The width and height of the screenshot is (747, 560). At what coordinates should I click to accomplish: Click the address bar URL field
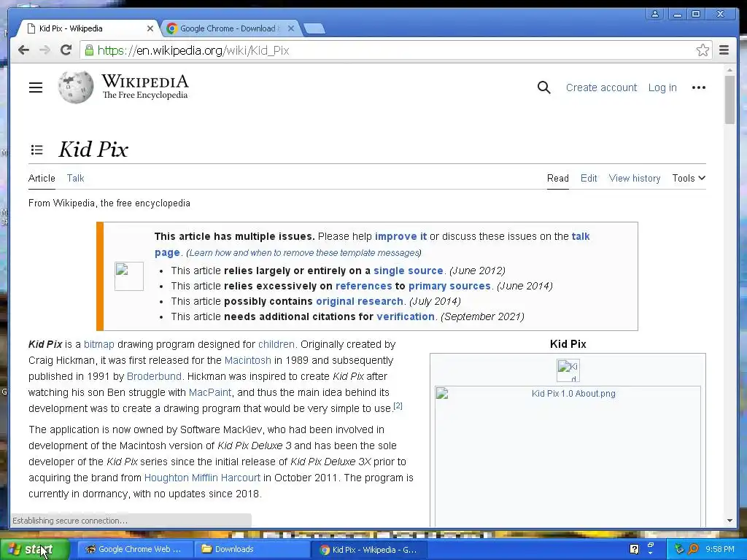(395, 50)
